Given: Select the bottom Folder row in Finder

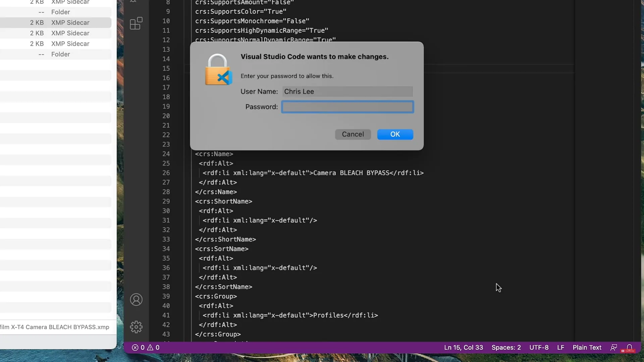Looking at the screenshot, I should 56,54.
